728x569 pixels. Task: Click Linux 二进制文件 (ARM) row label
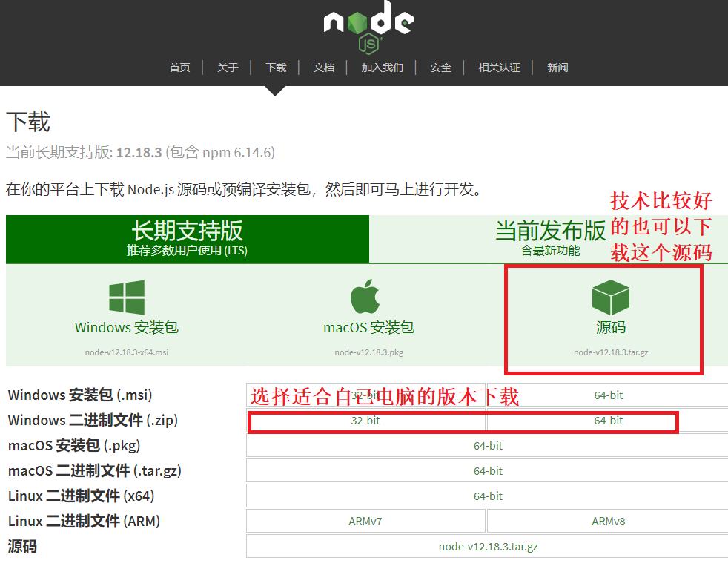(x=84, y=522)
